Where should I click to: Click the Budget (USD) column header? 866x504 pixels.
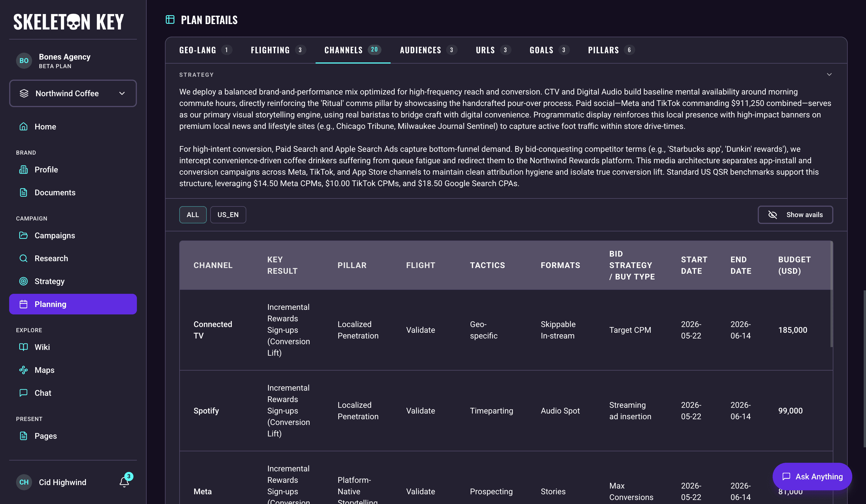(794, 265)
